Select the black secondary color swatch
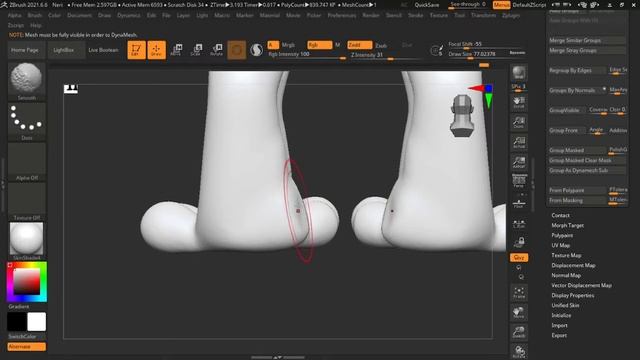640x360 pixels. (x=17, y=322)
